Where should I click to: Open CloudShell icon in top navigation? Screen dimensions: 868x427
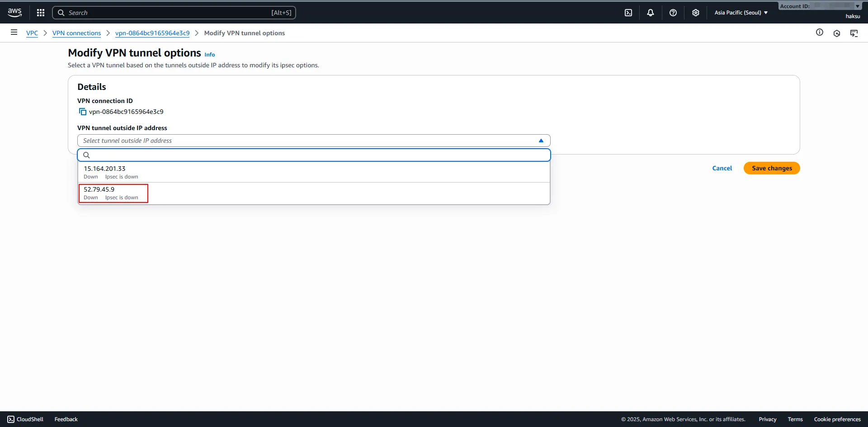(628, 13)
